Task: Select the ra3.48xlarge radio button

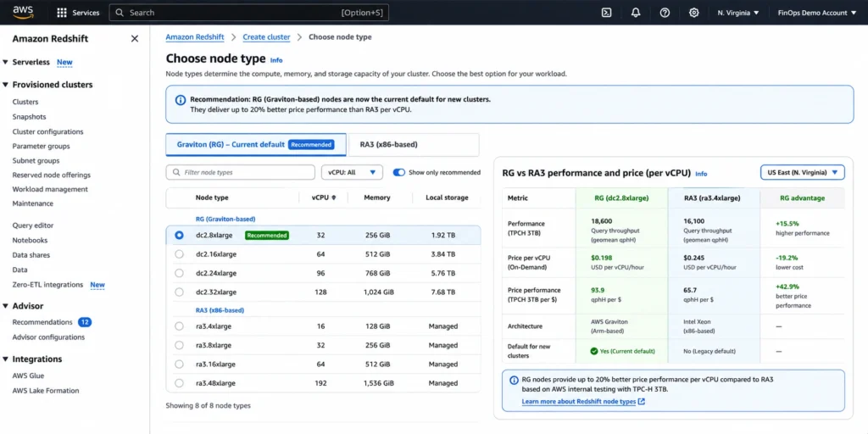Action: tap(179, 382)
